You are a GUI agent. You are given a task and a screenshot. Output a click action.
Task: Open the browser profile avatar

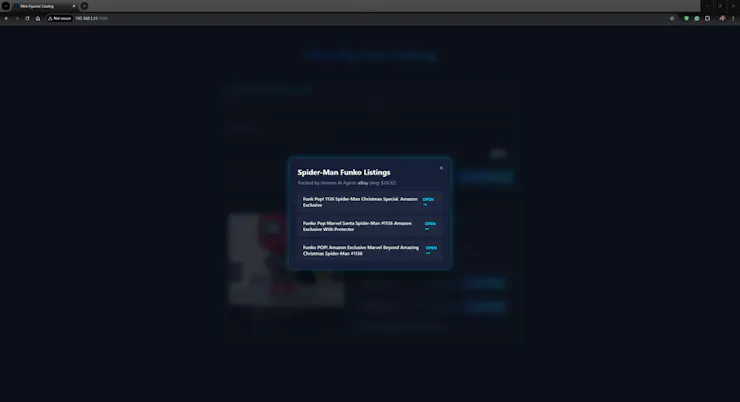point(722,18)
